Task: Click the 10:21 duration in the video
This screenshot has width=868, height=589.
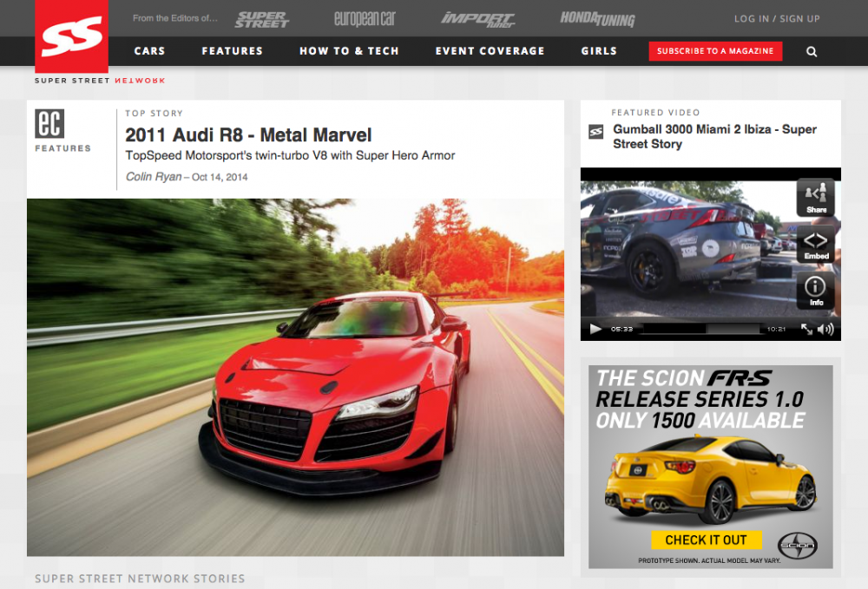Action: coord(777,329)
